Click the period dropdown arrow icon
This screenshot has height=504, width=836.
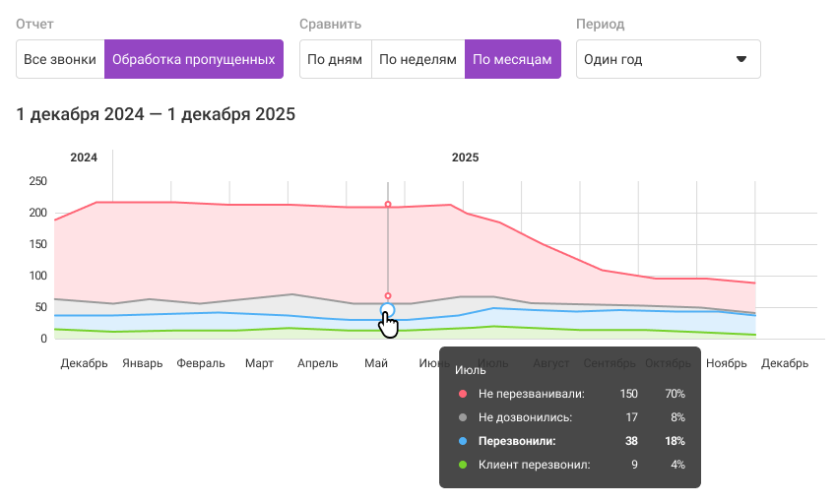pyautogui.click(x=741, y=59)
